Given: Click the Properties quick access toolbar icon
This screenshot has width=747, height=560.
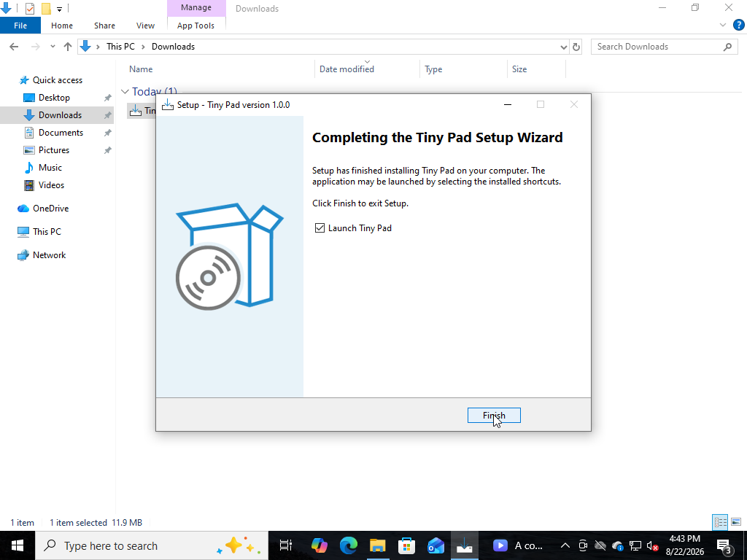Looking at the screenshot, I should (29, 8).
